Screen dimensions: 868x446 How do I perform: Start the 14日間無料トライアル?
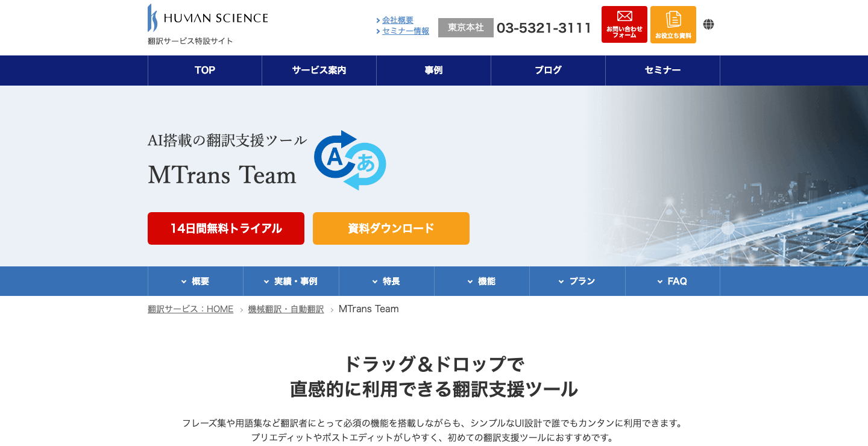[x=226, y=228]
